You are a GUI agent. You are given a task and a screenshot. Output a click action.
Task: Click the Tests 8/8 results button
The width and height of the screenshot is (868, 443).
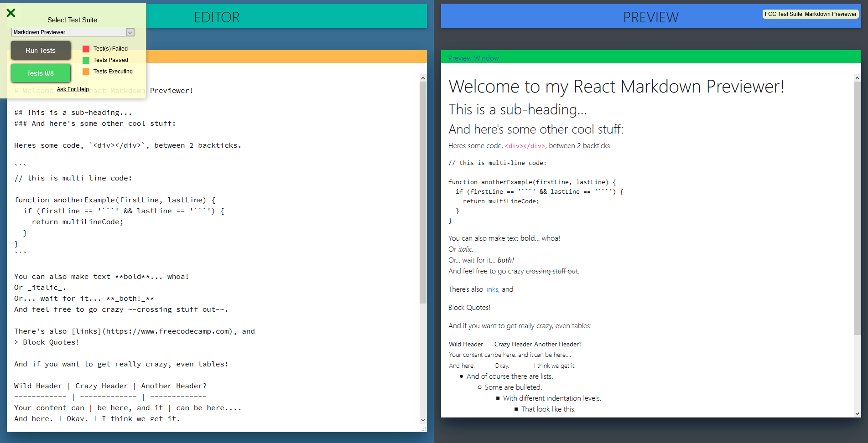[x=41, y=73]
